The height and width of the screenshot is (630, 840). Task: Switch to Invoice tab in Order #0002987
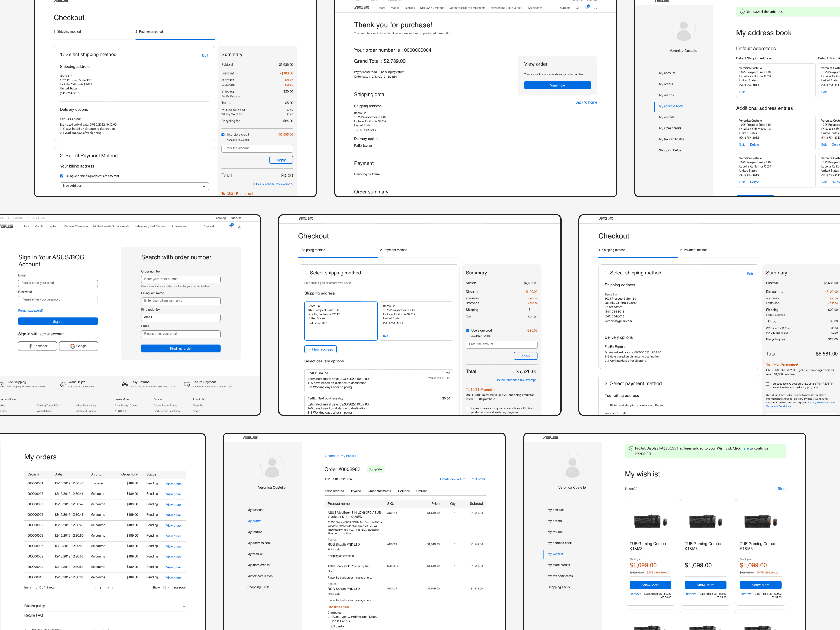tap(356, 491)
